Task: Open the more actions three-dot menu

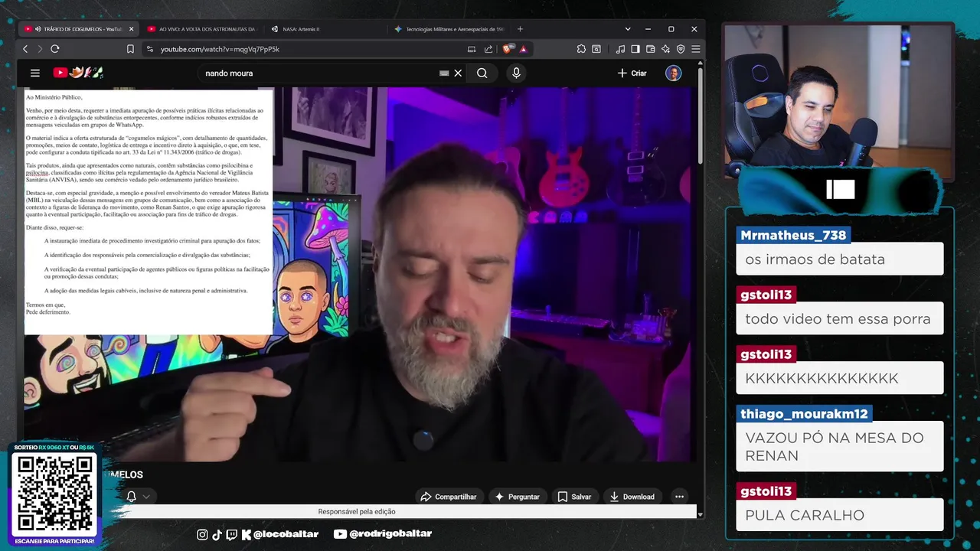Action: (x=679, y=497)
